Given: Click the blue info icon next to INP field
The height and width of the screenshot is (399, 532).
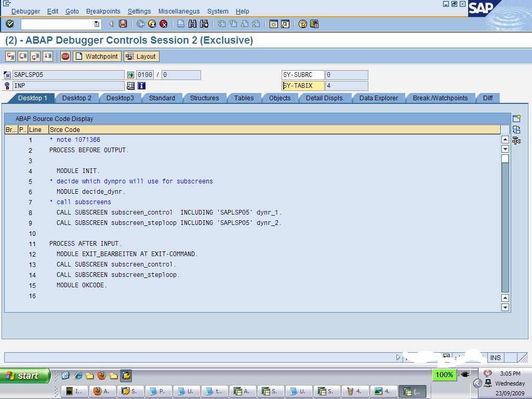Looking at the screenshot, I should coord(142,86).
